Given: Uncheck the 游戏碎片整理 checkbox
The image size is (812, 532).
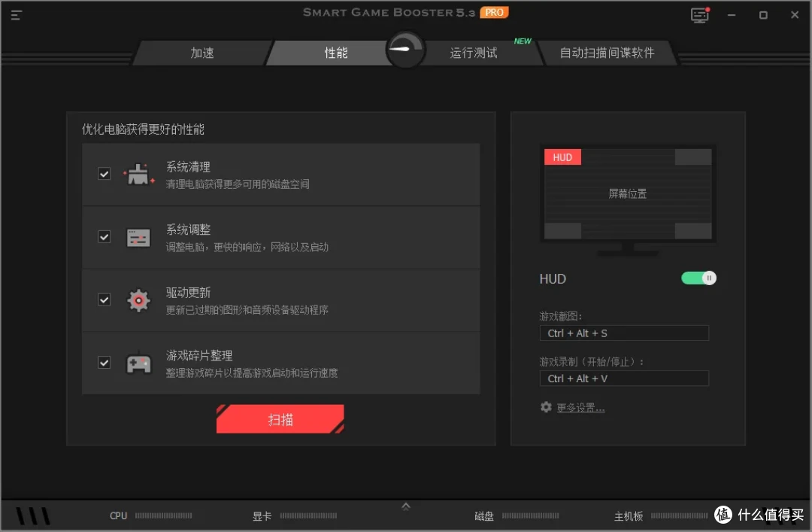Looking at the screenshot, I should coord(104,363).
